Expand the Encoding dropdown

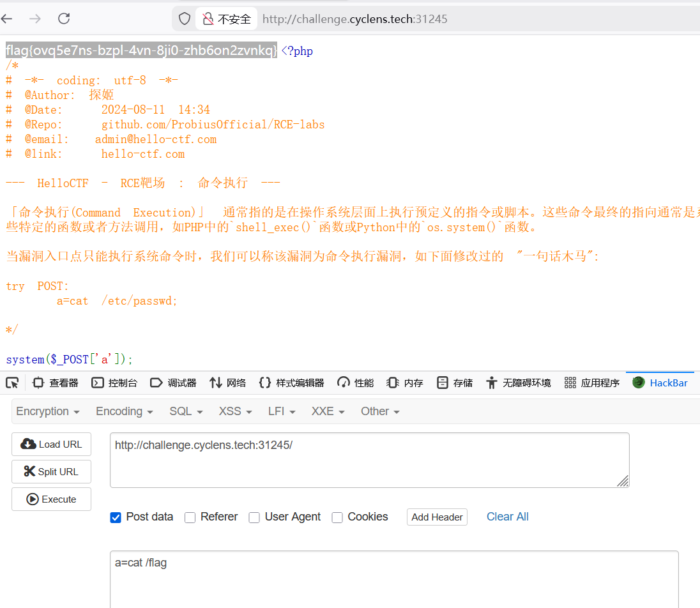[x=125, y=411]
